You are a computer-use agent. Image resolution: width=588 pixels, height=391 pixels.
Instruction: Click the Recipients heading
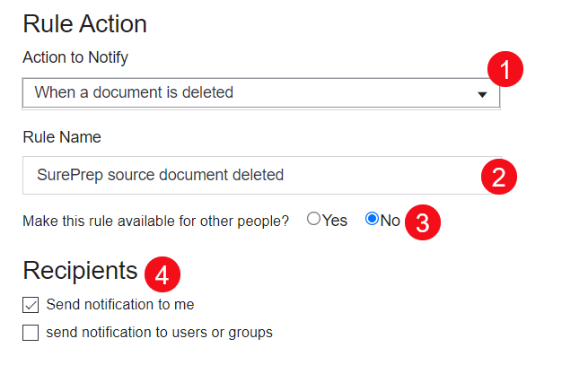point(80,271)
